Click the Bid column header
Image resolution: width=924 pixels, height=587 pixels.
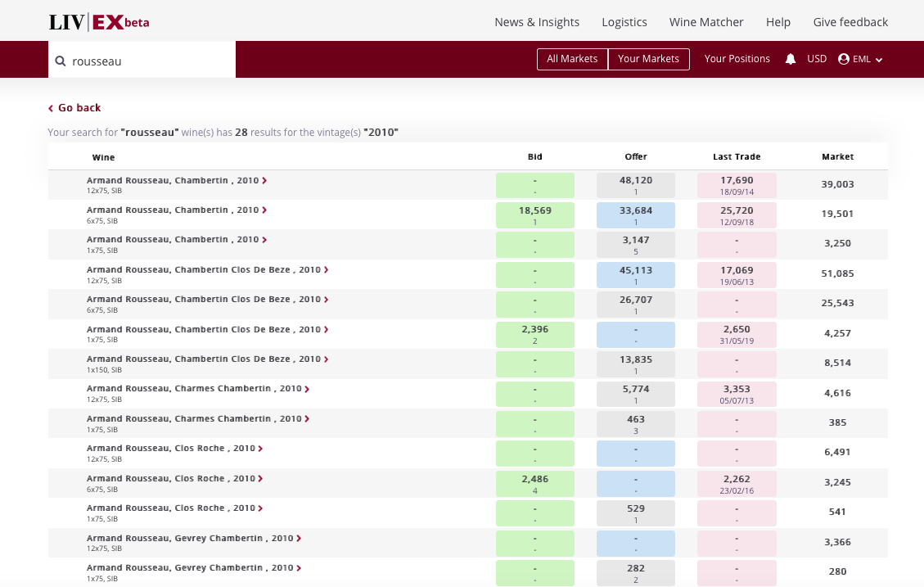(x=535, y=156)
